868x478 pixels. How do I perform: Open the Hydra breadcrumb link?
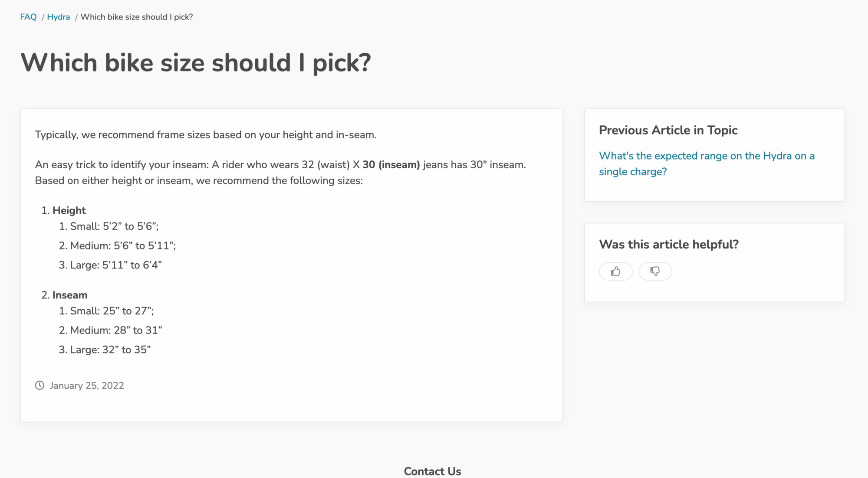58,17
